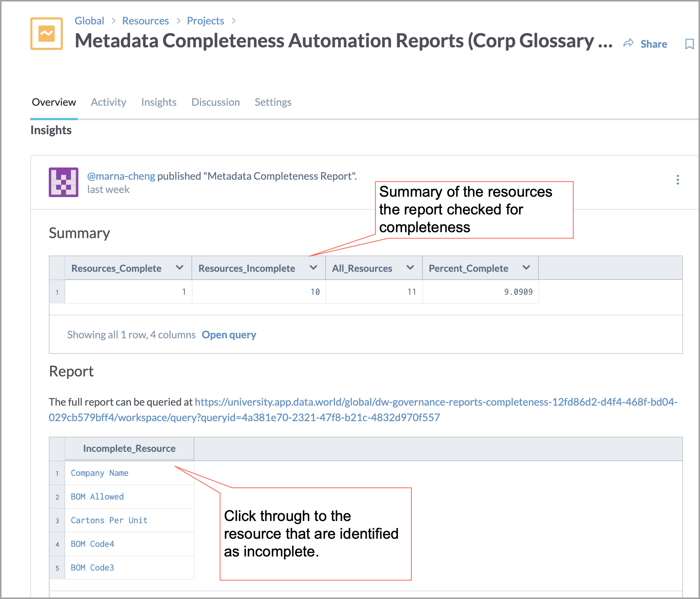
Task: Click the Projects breadcrumb
Action: coord(205,21)
